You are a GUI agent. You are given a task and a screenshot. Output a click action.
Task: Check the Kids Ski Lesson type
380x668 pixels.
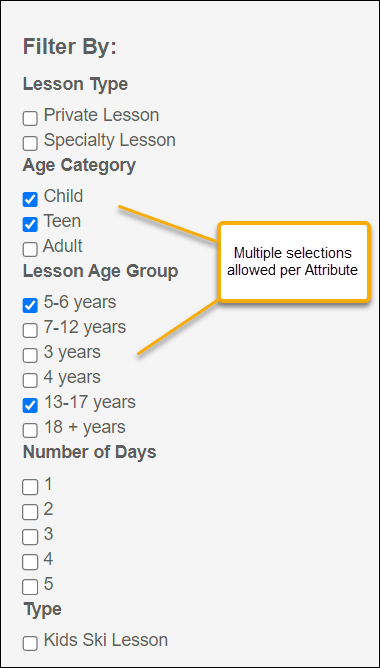coord(30,643)
